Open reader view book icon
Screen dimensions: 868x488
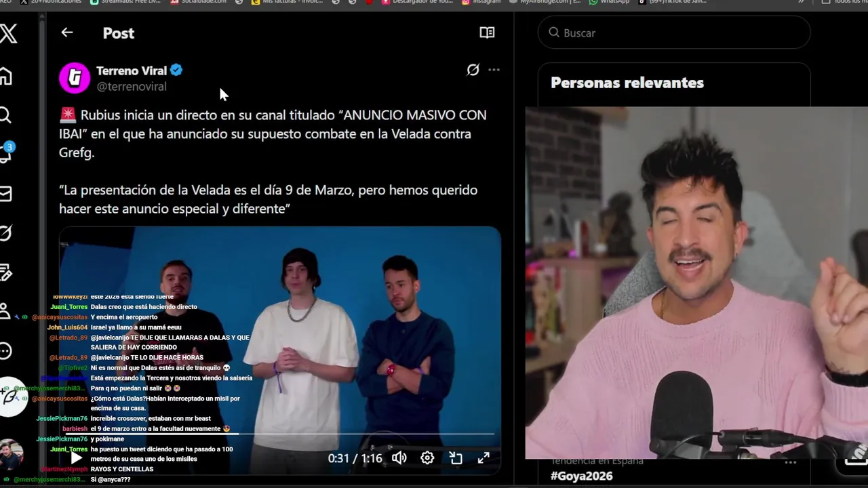click(x=487, y=33)
